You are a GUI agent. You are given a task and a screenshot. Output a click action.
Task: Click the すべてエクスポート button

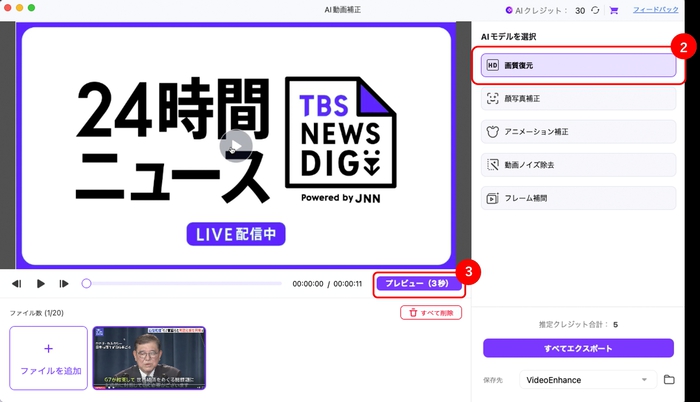578,348
